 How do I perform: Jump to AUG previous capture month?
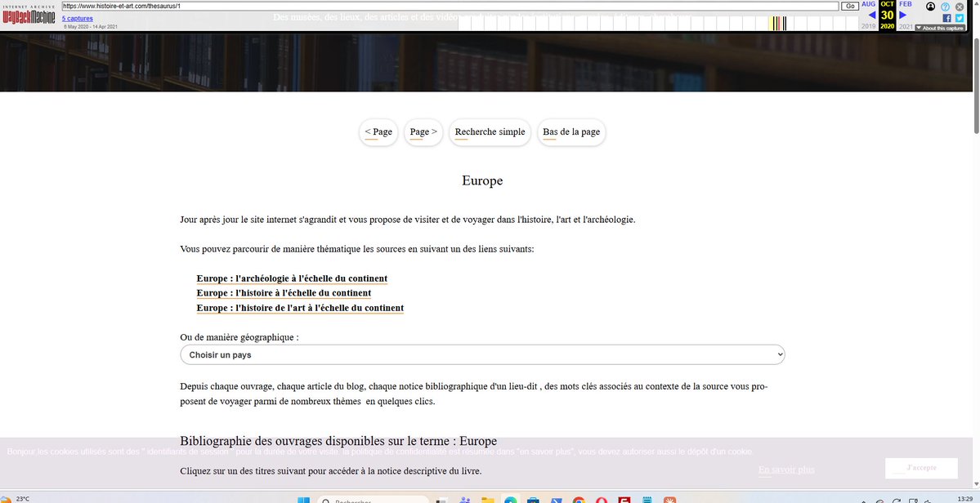869,4
